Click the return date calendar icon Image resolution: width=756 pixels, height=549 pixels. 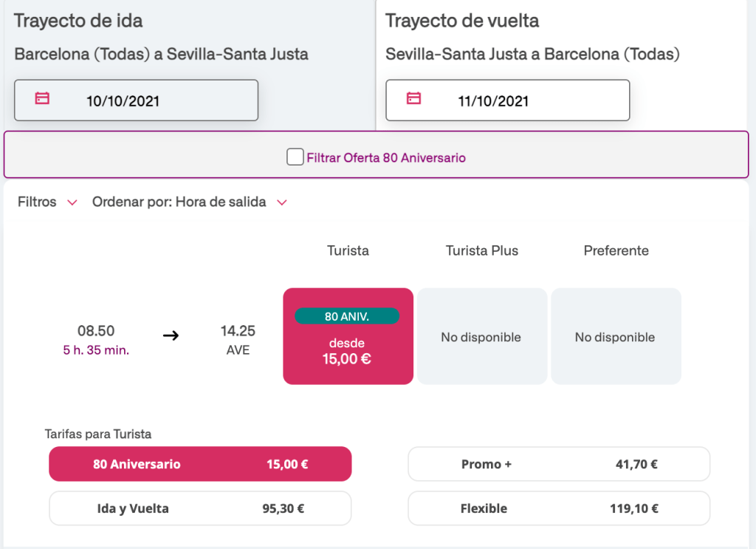click(x=414, y=98)
